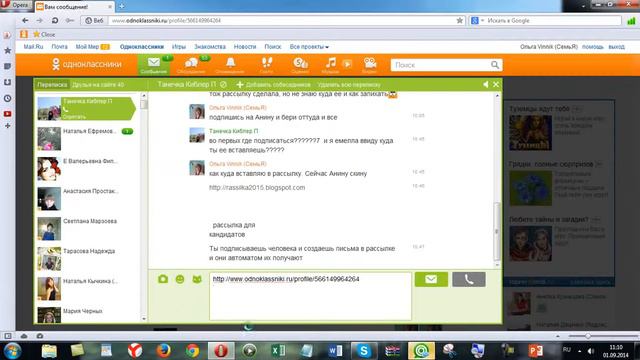Screen dimensions: 640x360
Task: Click the block icon beside Танечка Киблер П
Action: [x=223, y=84]
